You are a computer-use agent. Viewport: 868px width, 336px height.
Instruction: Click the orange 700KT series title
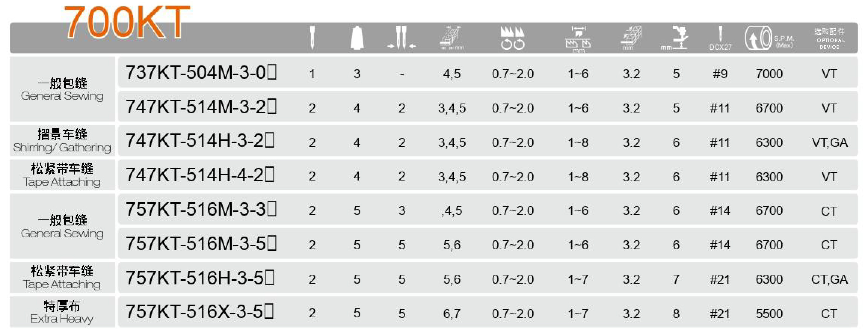click(127, 22)
